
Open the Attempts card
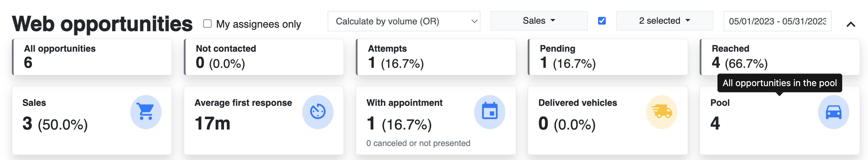tap(436, 57)
